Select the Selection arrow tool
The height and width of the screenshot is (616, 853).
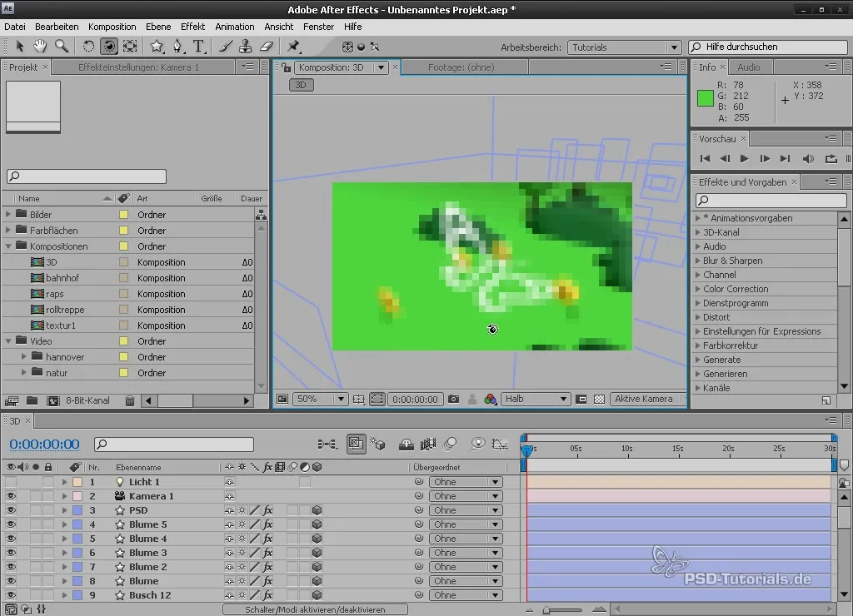(x=20, y=47)
